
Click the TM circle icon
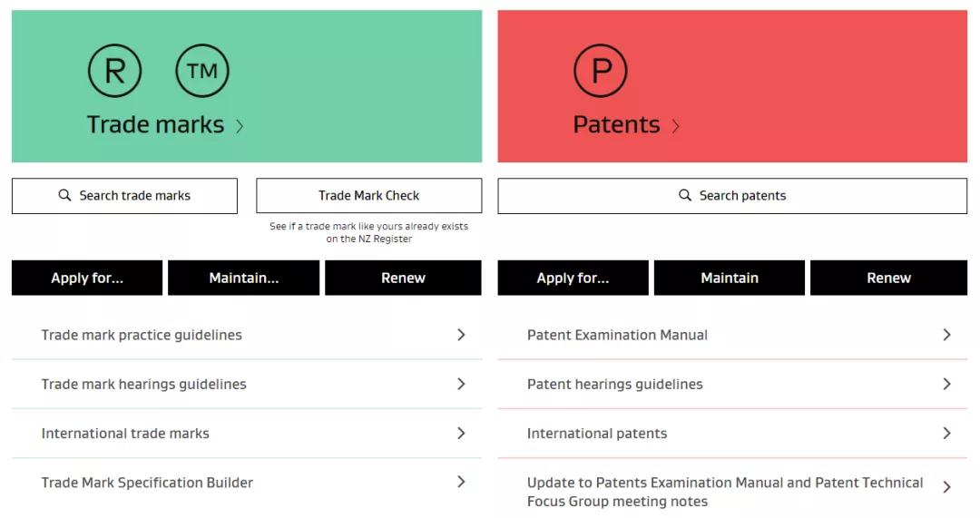coord(202,71)
